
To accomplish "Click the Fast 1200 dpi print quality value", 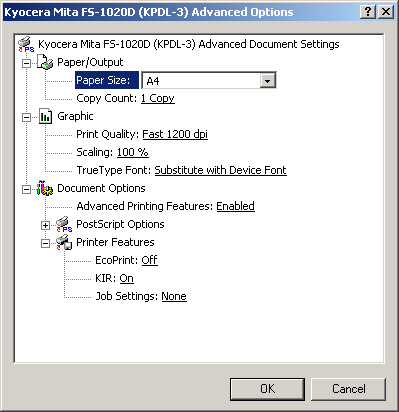I will click(175, 134).
